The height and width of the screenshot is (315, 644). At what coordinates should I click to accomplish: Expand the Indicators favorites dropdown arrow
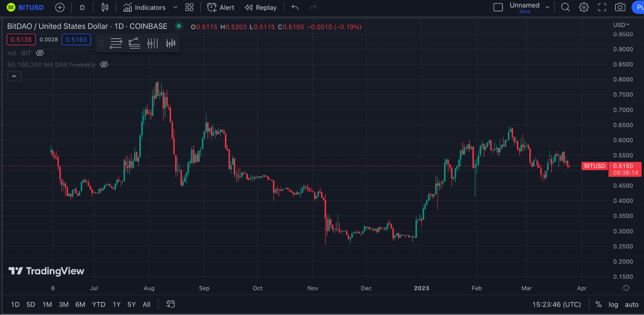(175, 7)
